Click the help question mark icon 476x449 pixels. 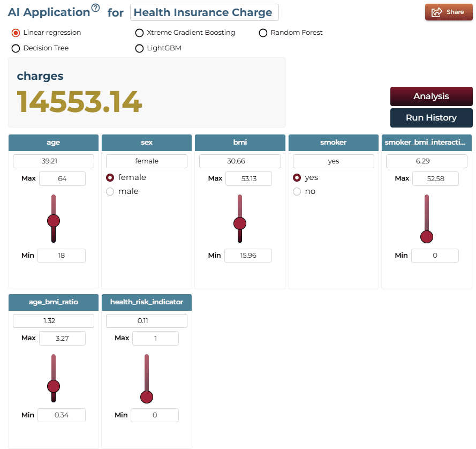click(95, 8)
